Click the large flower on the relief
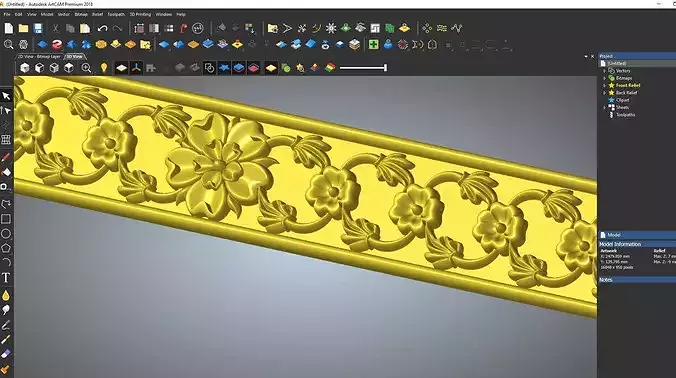Image resolution: width=676 pixels, height=378 pixels. 220,166
